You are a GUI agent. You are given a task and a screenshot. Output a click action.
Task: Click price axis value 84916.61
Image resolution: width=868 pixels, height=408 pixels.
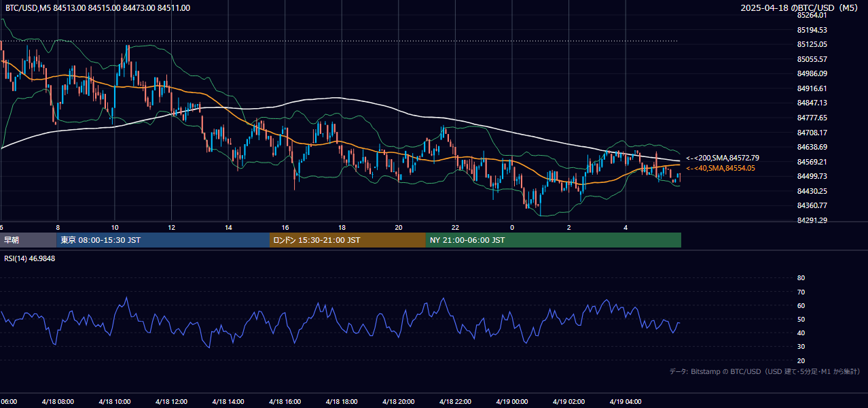[x=812, y=88]
